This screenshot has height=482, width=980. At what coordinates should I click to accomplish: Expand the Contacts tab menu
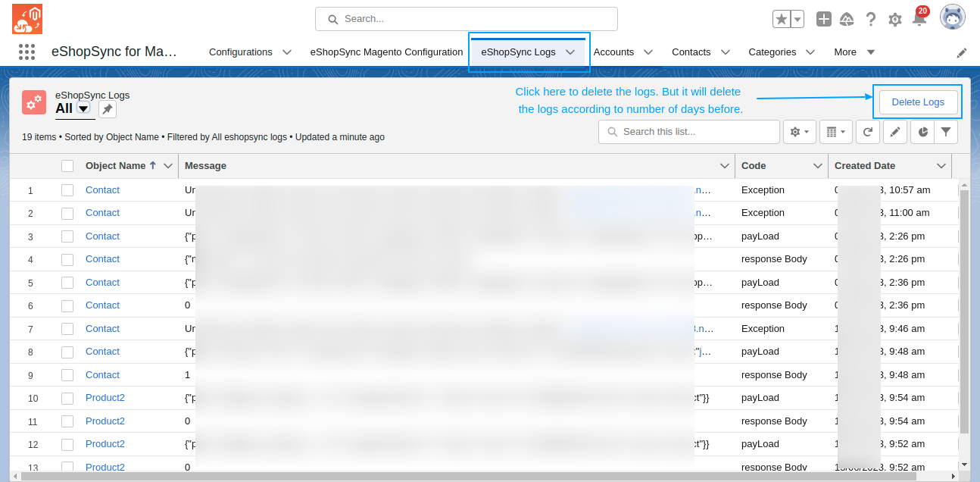pos(725,52)
